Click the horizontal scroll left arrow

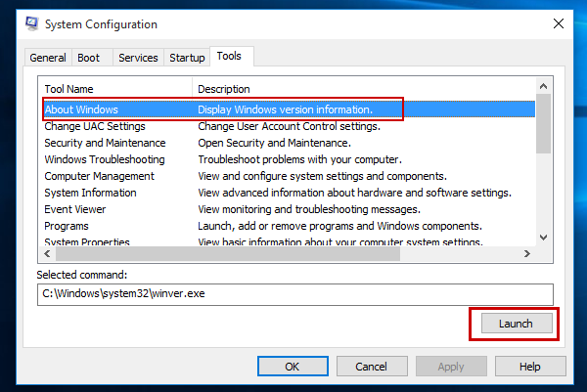[x=47, y=253]
